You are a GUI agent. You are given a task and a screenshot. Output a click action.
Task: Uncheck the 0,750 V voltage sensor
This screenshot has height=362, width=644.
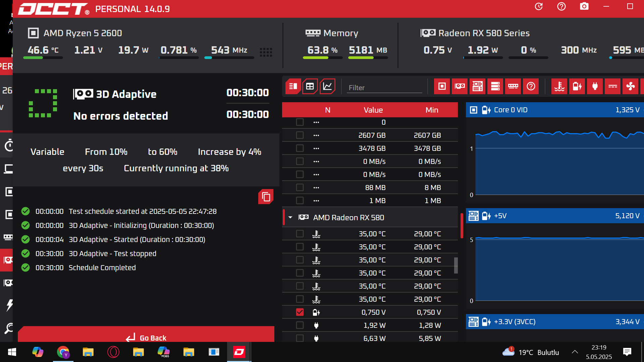click(300, 312)
